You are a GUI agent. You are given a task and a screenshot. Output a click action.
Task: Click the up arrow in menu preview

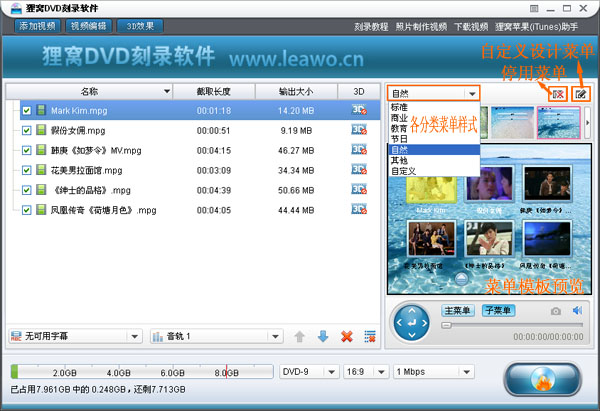[462, 278]
